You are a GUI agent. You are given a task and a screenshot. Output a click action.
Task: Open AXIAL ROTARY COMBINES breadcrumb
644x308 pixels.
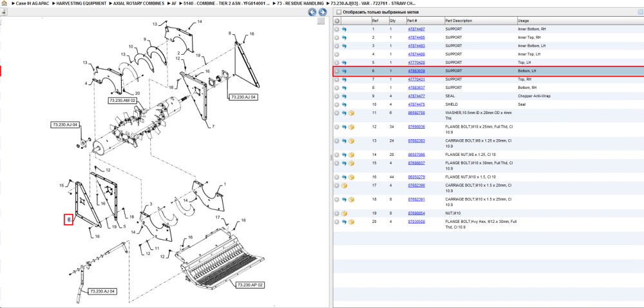(138, 3)
